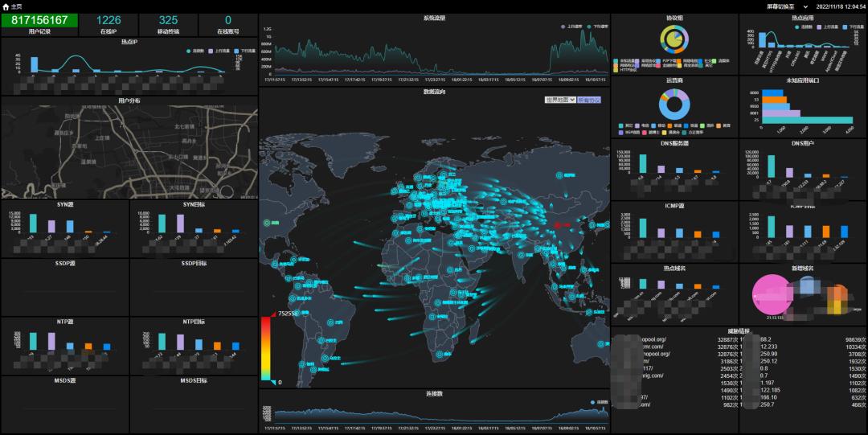Toggle the 连接数 legend of the bottom chart

[x=599, y=402]
